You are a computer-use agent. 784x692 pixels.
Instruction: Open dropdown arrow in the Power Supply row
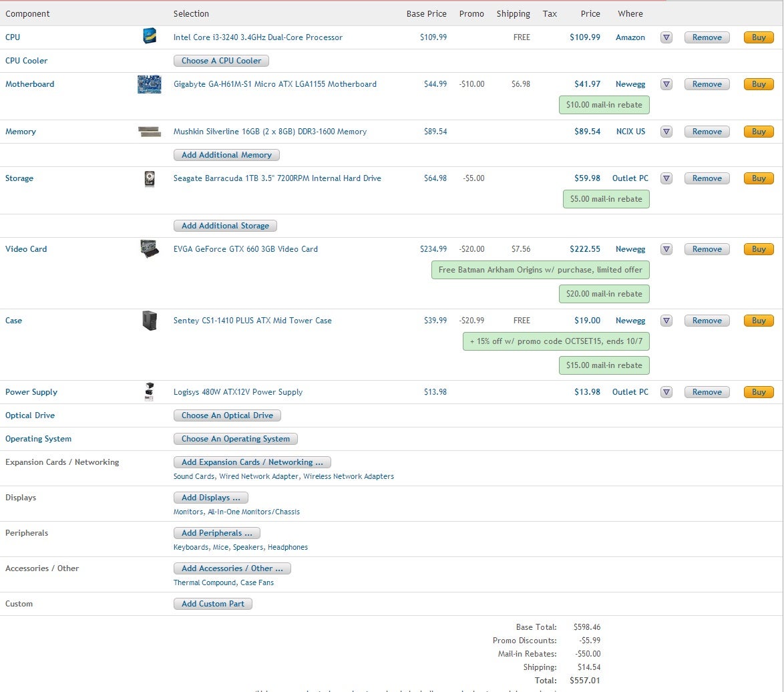coord(666,392)
